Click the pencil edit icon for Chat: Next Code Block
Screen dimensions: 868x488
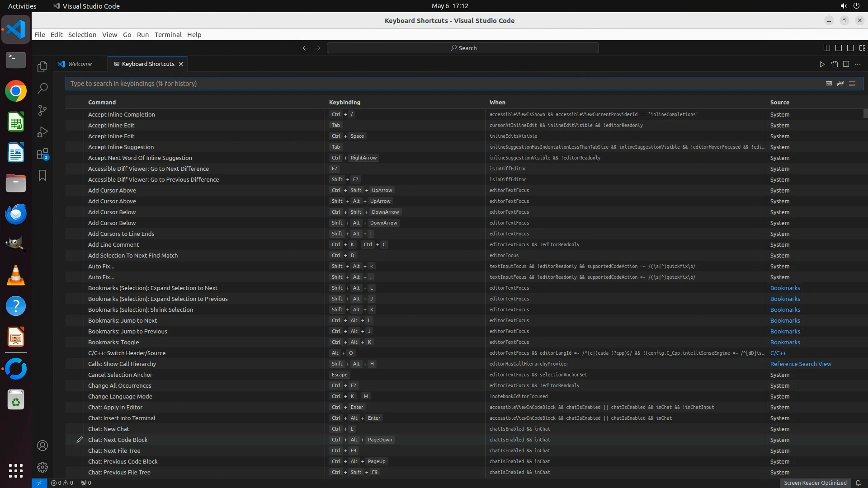tap(80, 440)
